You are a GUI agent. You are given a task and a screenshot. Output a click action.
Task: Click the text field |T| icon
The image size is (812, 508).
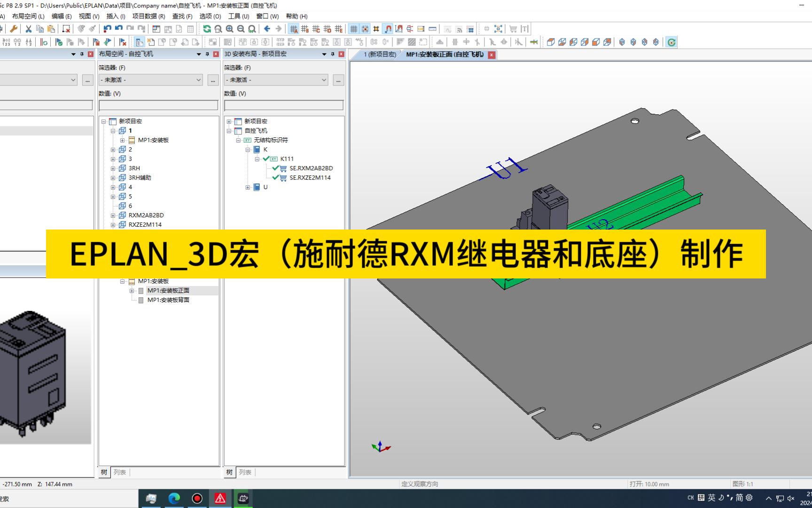pyautogui.click(x=524, y=29)
